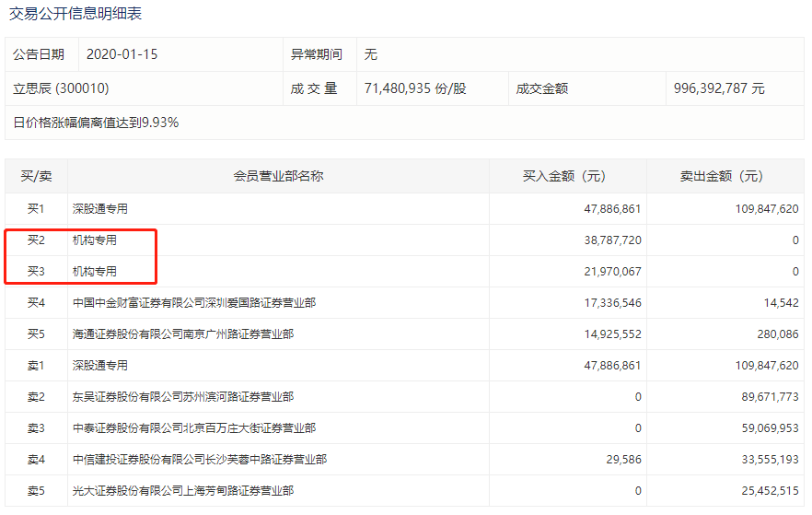The height and width of the screenshot is (515, 812).
Task: Click the 无 value beside 异常期间
Action: click(x=371, y=54)
